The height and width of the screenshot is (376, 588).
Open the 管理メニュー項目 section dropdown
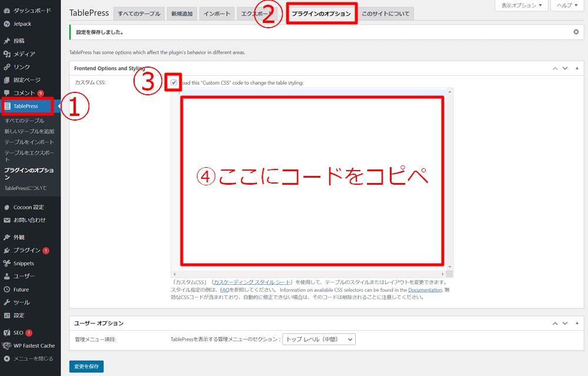click(319, 340)
